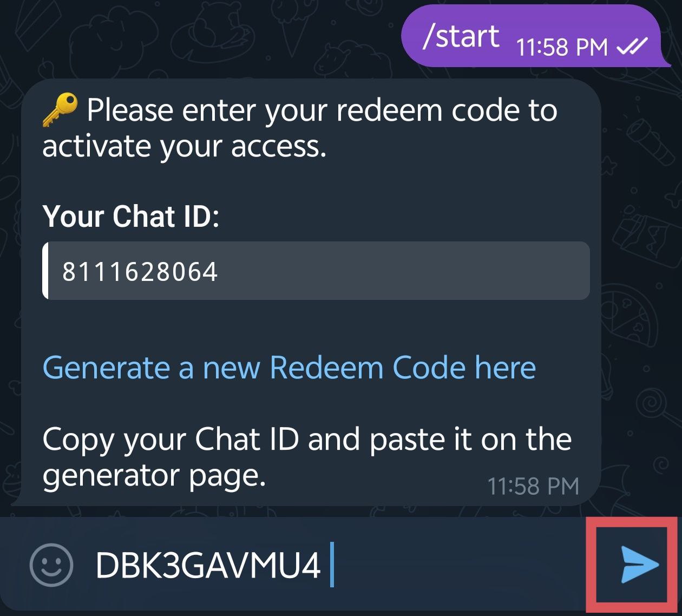Tap the double-check read receipt on /start

point(632,48)
